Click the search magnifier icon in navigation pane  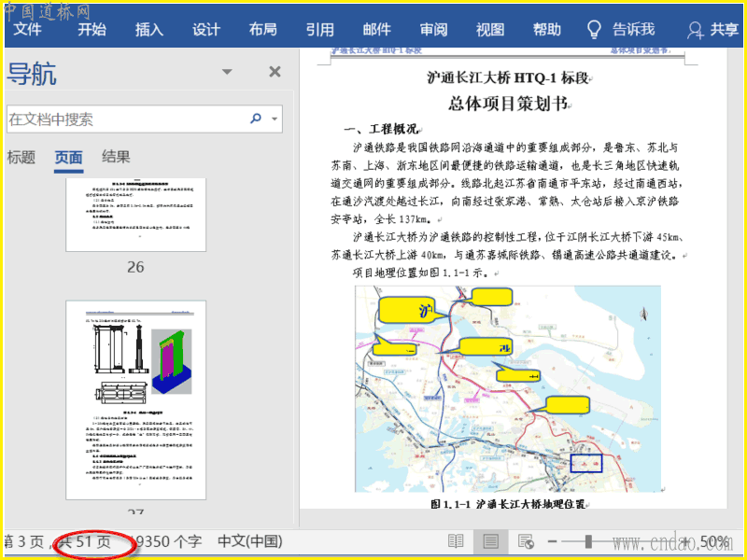coord(256,119)
